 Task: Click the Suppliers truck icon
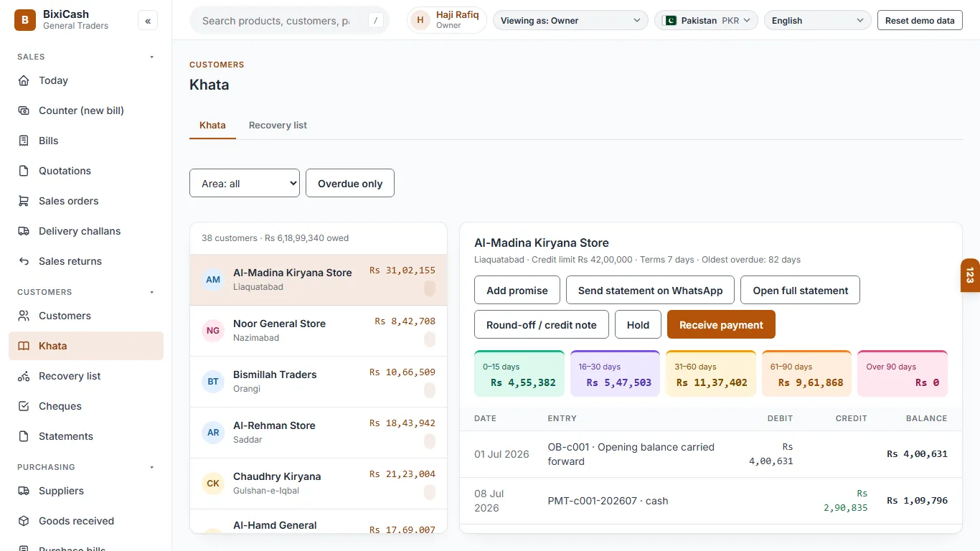tap(24, 491)
